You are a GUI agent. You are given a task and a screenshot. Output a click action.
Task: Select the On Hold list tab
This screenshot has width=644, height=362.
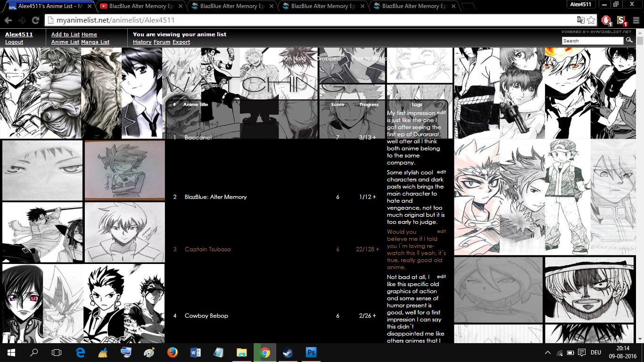click(295, 58)
